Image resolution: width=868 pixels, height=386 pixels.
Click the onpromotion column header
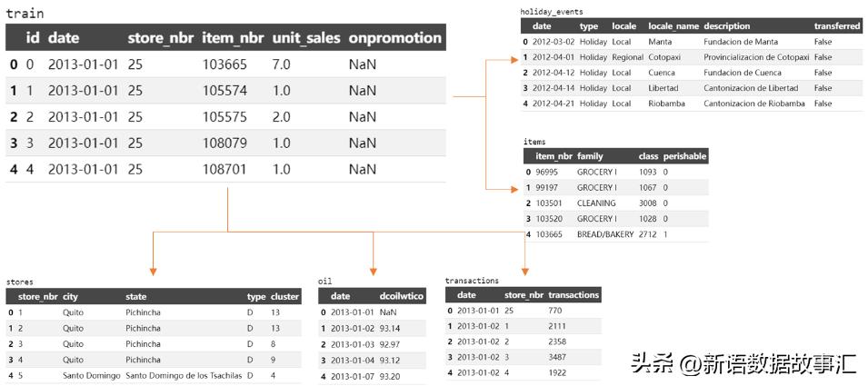394,38
